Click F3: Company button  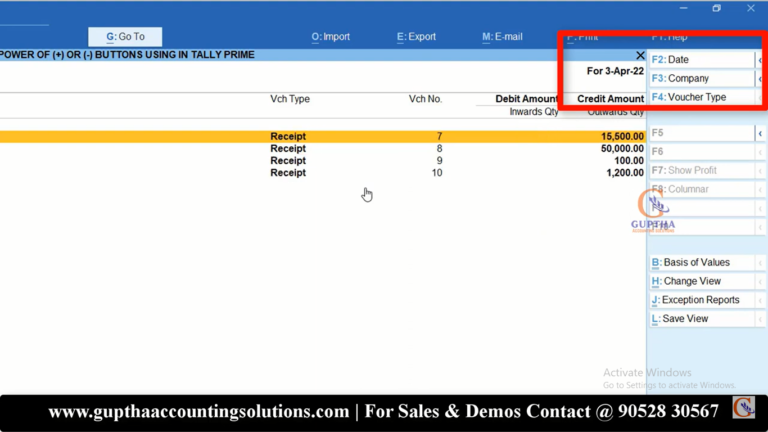click(x=702, y=78)
